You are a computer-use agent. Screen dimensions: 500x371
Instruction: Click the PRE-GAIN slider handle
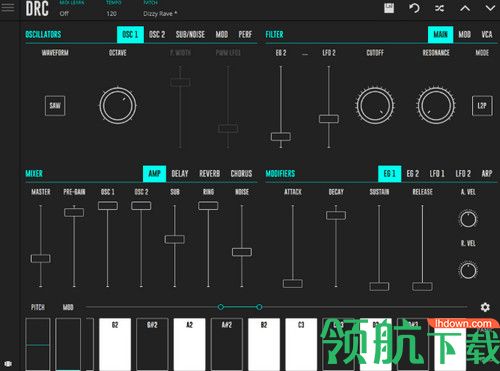[x=74, y=212]
